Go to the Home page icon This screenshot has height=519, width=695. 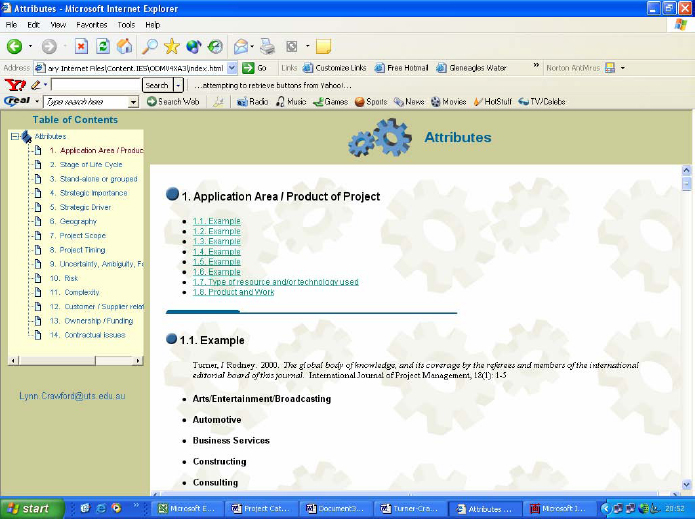coord(125,46)
